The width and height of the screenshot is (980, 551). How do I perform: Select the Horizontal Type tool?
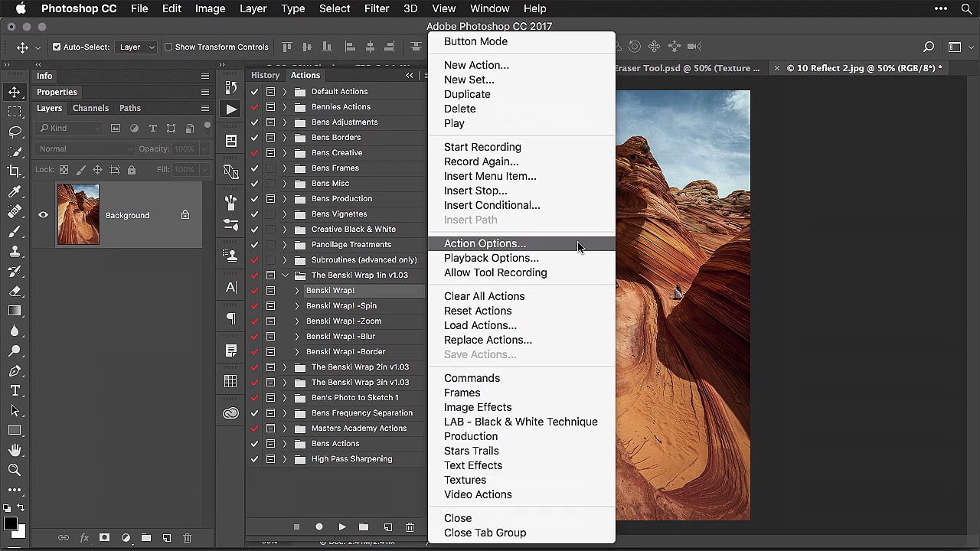(x=15, y=390)
